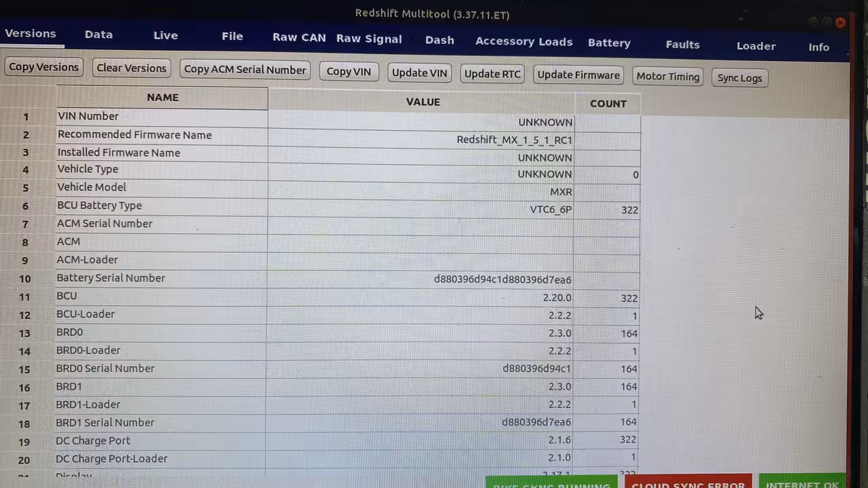Click row header number 20
The height and width of the screenshot is (488, 868).
pyautogui.click(x=24, y=460)
